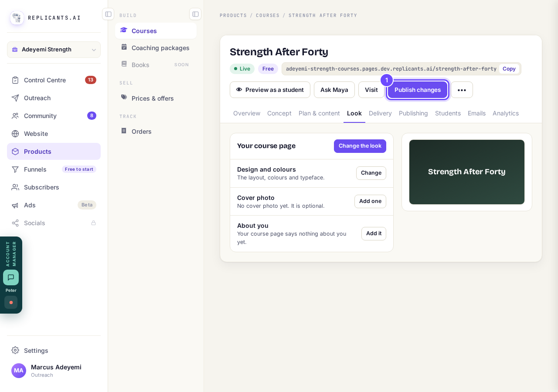Click the Socials share icon
558x392 pixels.
tap(15, 223)
